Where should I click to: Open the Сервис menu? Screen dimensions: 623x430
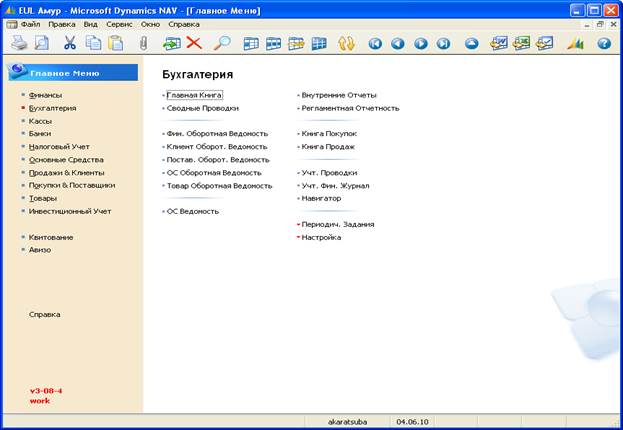tap(119, 22)
